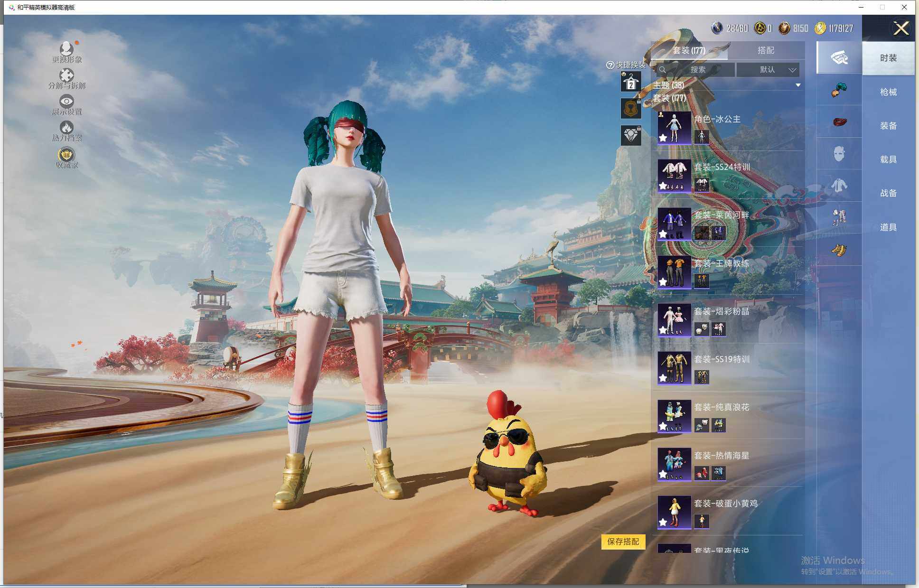Open the 枪械 firearms menu tab
Image resolution: width=919 pixels, height=588 pixels.
pos(888,92)
